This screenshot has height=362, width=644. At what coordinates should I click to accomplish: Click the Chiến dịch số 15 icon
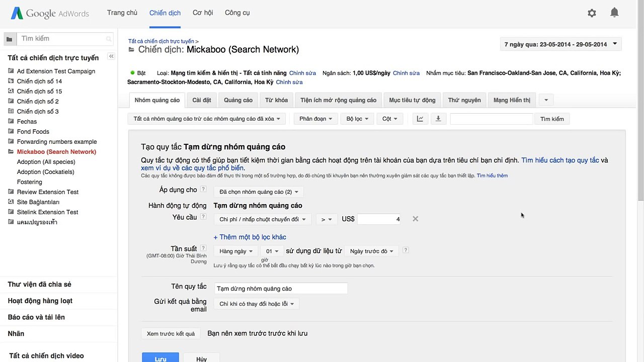11,91
